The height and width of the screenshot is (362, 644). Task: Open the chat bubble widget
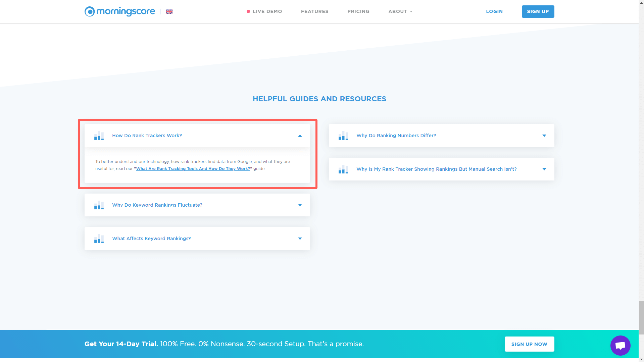tap(620, 345)
